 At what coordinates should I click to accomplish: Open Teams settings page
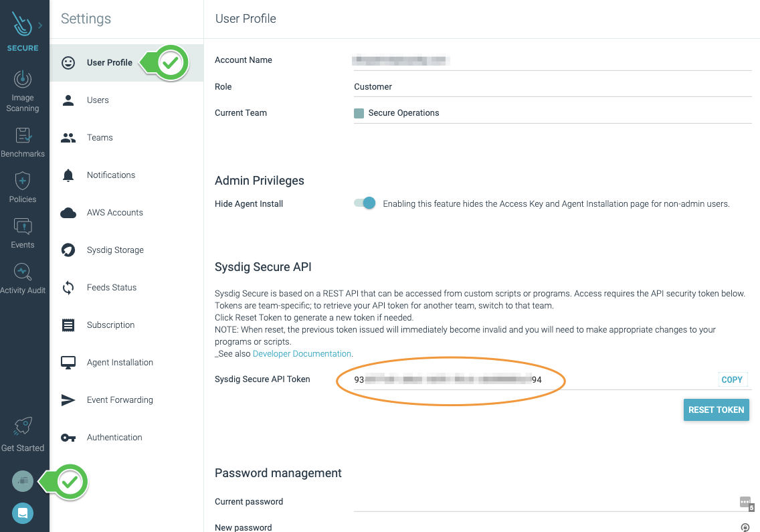click(126, 138)
